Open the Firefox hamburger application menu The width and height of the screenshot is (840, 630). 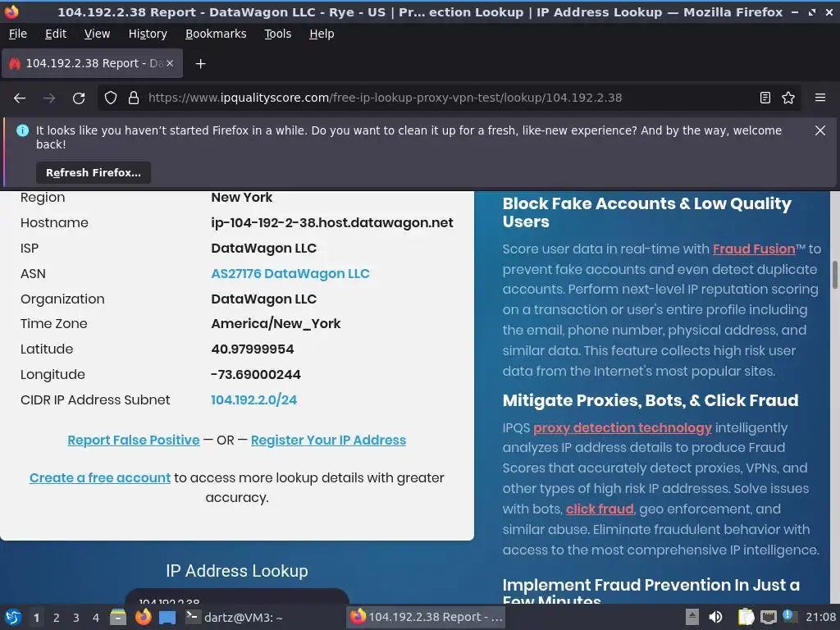click(x=820, y=98)
